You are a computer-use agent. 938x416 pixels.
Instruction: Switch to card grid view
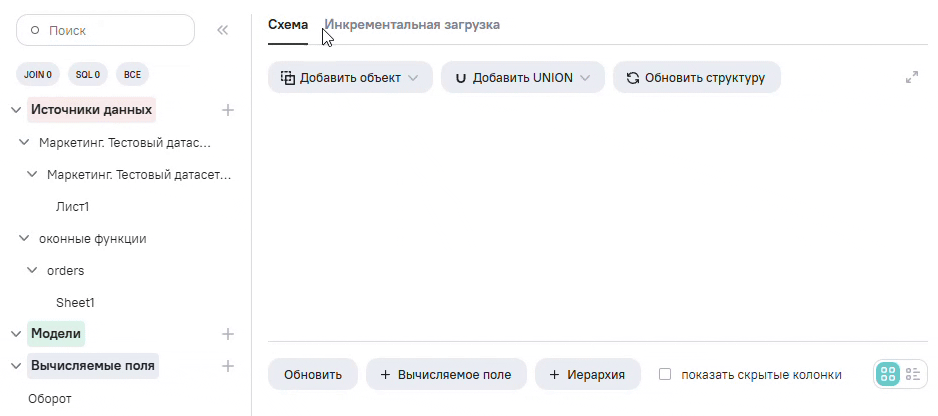click(x=888, y=374)
